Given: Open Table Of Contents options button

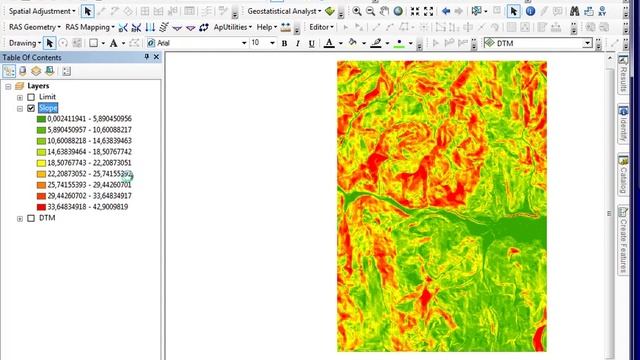Looking at the screenshot, I should [67, 71].
